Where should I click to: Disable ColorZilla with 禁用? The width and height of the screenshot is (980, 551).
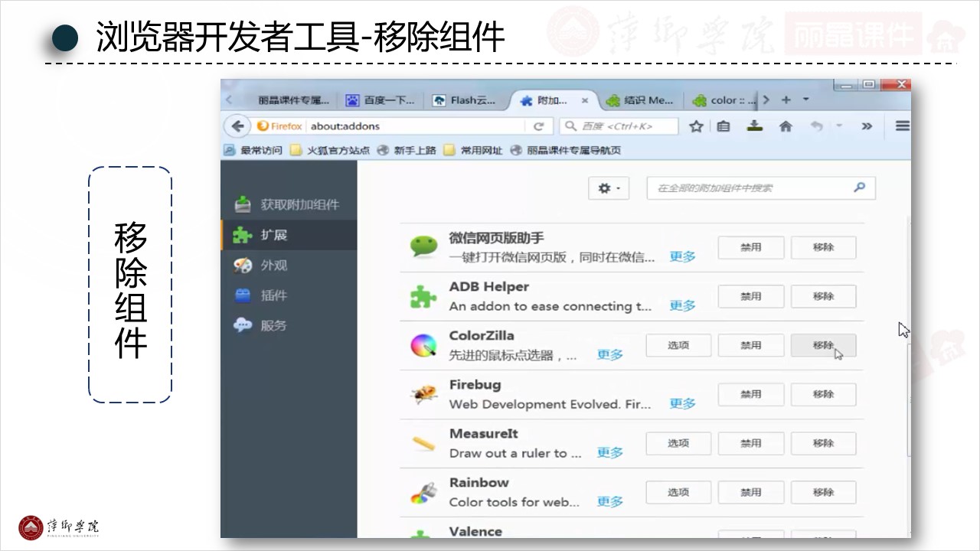pyautogui.click(x=751, y=345)
